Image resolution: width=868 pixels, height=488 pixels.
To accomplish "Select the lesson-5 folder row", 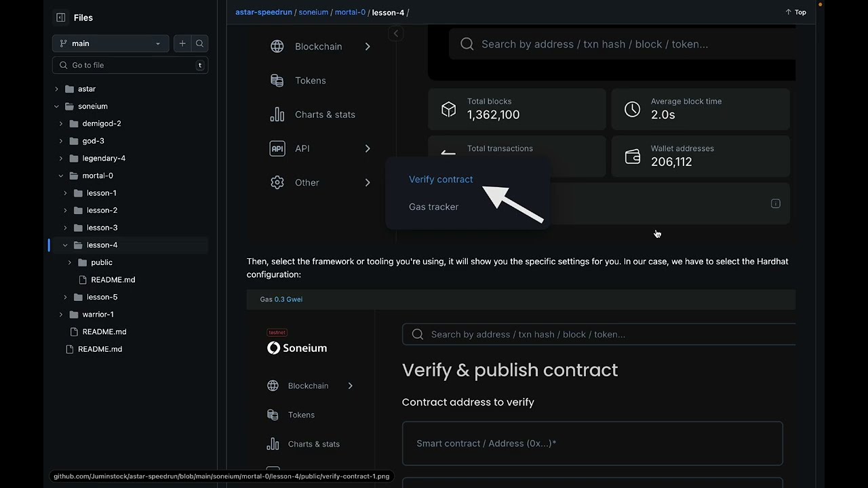I will [x=130, y=297].
